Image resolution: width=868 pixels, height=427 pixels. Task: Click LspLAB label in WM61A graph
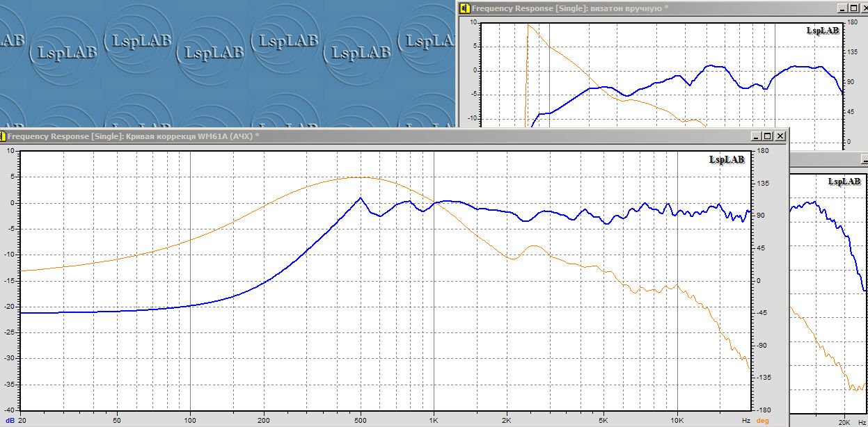727,160
